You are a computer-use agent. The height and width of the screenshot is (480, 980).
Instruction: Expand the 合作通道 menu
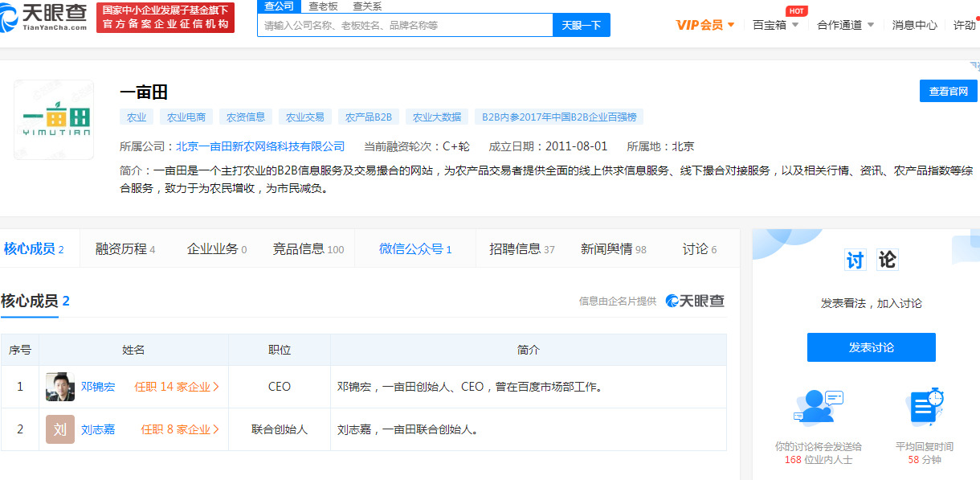pos(846,25)
